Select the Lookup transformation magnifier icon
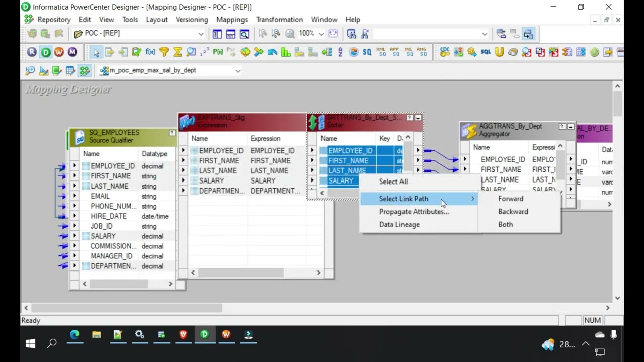 pyautogui.click(x=191, y=52)
